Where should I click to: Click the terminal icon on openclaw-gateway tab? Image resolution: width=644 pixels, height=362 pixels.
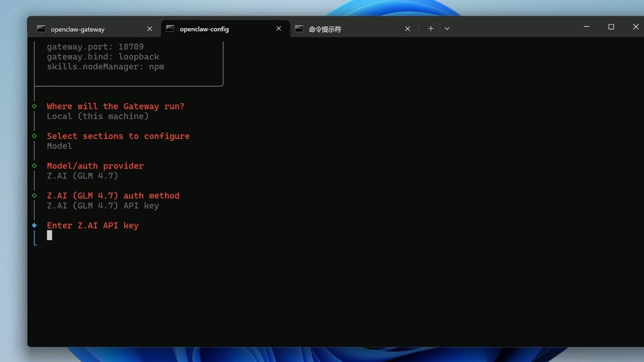pyautogui.click(x=41, y=29)
